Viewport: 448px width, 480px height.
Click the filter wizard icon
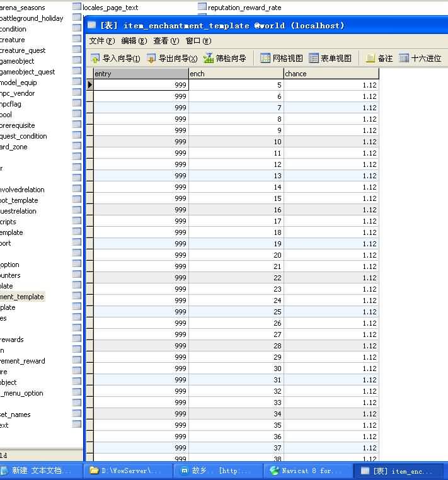tap(208, 58)
